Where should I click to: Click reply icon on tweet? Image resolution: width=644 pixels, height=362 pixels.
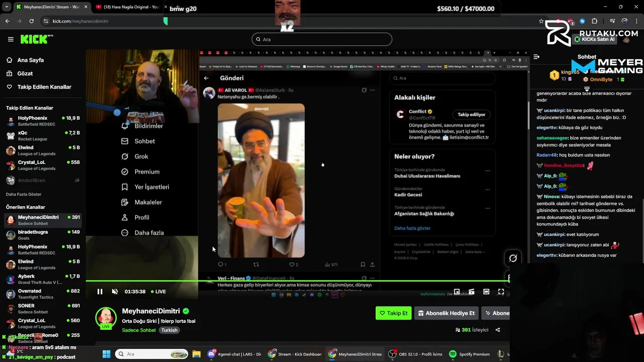pos(220,264)
